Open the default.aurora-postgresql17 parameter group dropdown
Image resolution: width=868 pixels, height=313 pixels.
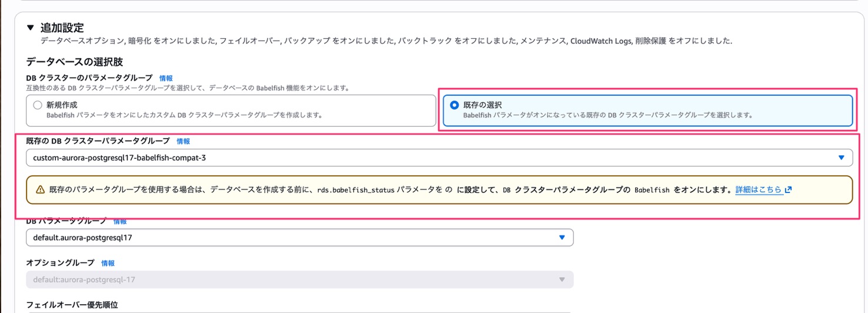294,238
